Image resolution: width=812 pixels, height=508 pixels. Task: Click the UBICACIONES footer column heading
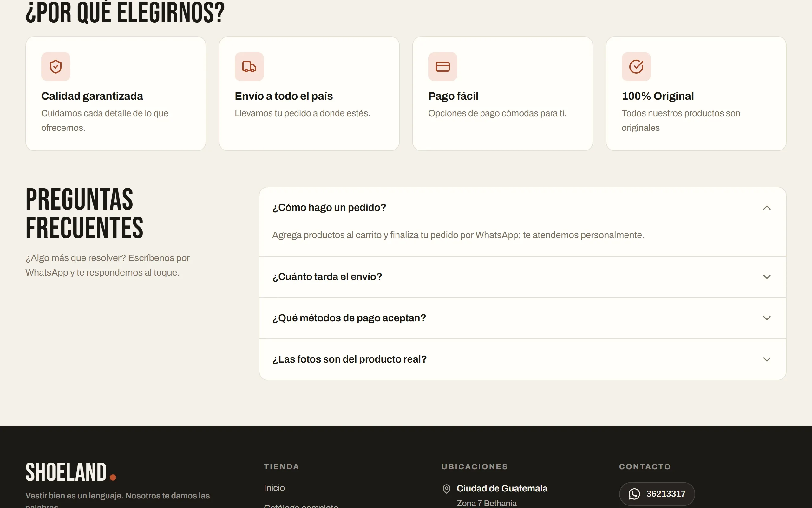coord(475,467)
